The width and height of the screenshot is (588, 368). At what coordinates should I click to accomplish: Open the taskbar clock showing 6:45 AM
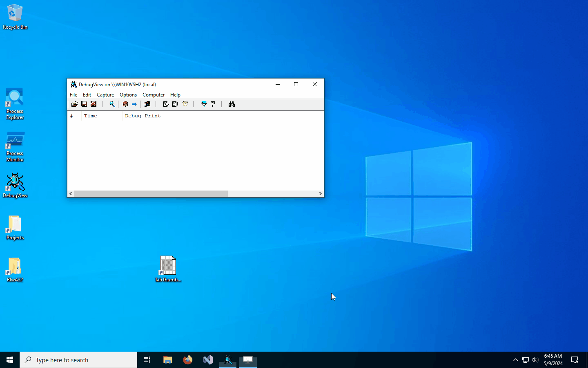click(x=553, y=360)
